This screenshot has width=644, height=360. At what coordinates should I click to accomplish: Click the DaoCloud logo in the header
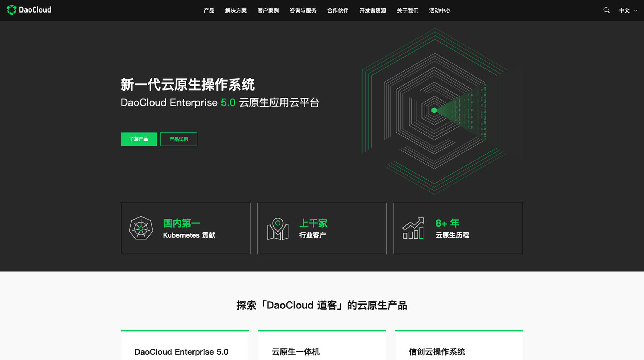click(x=29, y=10)
